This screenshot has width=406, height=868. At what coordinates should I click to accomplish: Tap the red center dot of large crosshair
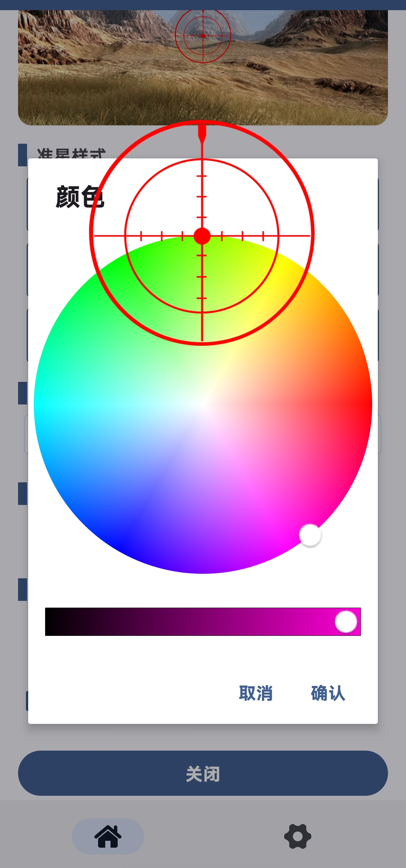click(202, 236)
